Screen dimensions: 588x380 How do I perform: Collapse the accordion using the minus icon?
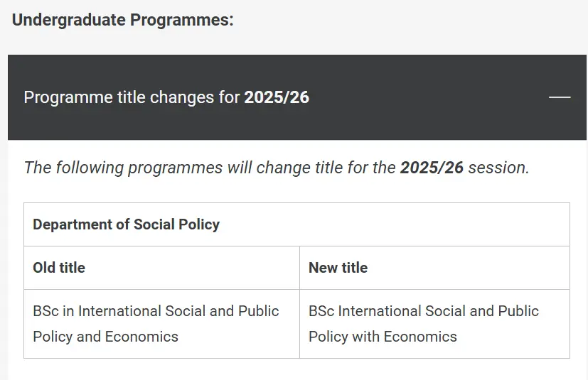click(x=560, y=97)
